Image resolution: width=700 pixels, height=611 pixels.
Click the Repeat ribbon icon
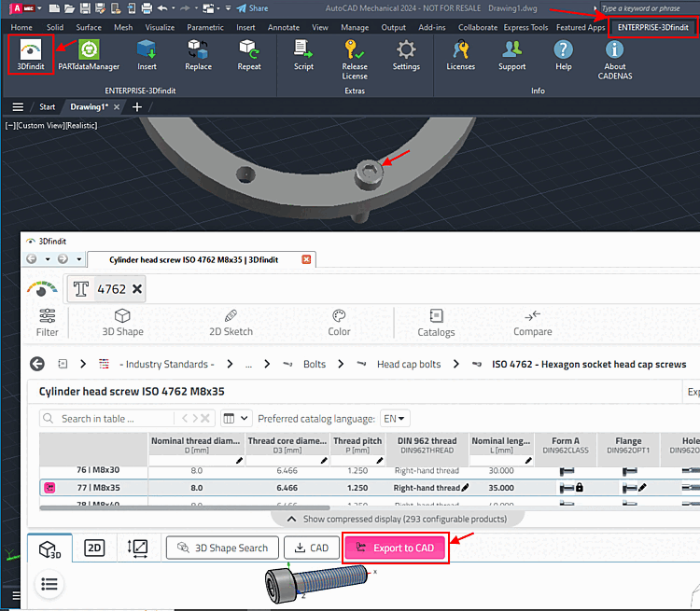coord(248,55)
